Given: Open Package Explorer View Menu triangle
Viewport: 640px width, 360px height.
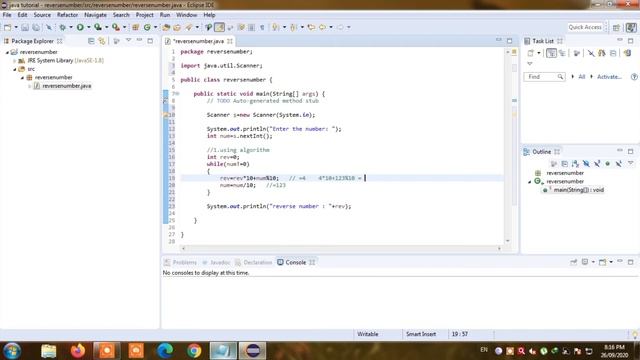Looking at the screenshot, I should 129,41.
